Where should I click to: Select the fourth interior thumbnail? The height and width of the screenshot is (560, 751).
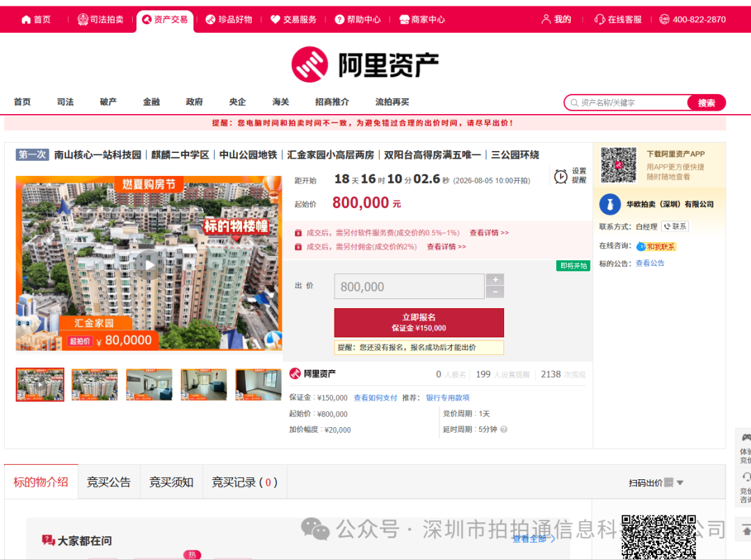click(204, 385)
